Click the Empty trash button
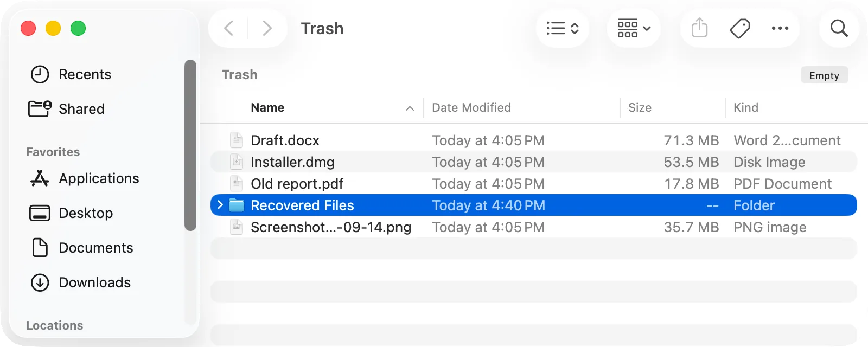 824,75
